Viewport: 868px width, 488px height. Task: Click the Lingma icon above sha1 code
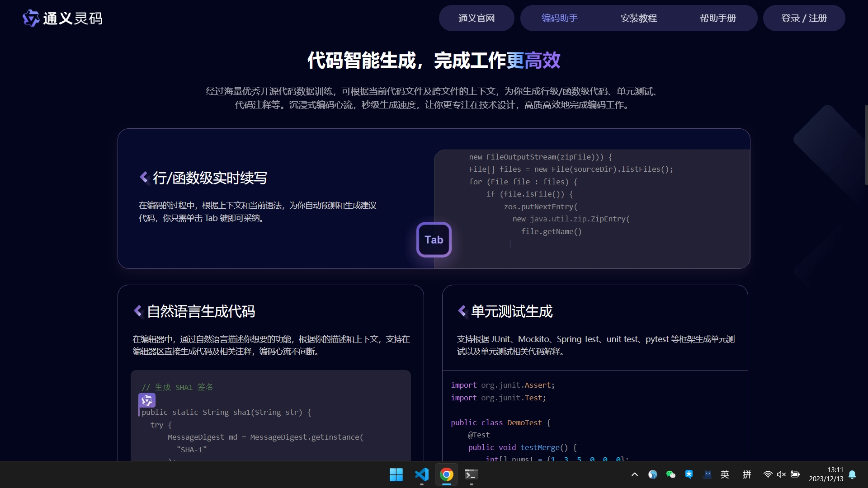147,400
